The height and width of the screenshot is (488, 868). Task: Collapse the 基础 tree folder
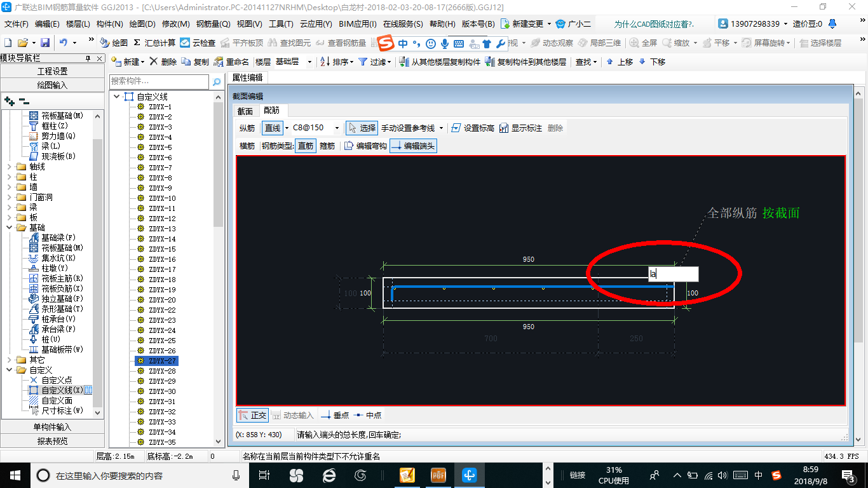click(x=9, y=227)
